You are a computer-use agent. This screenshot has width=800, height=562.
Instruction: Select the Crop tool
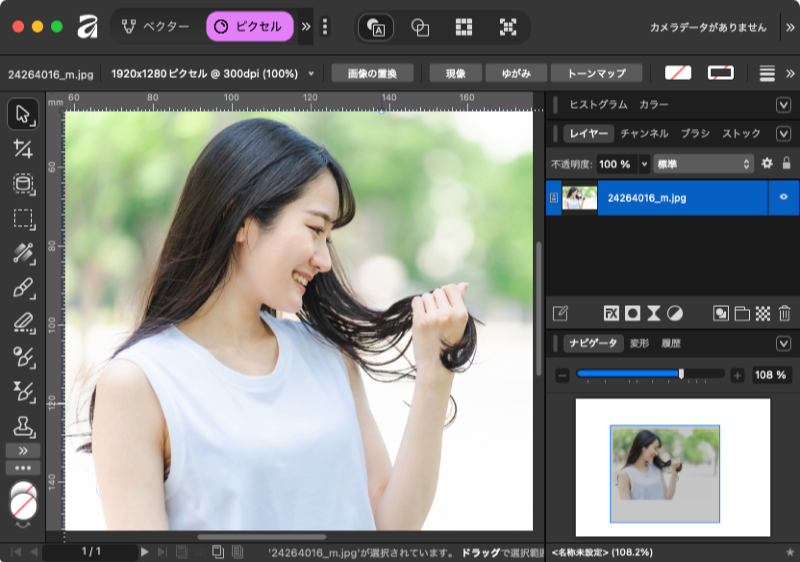pyautogui.click(x=24, y=149)
